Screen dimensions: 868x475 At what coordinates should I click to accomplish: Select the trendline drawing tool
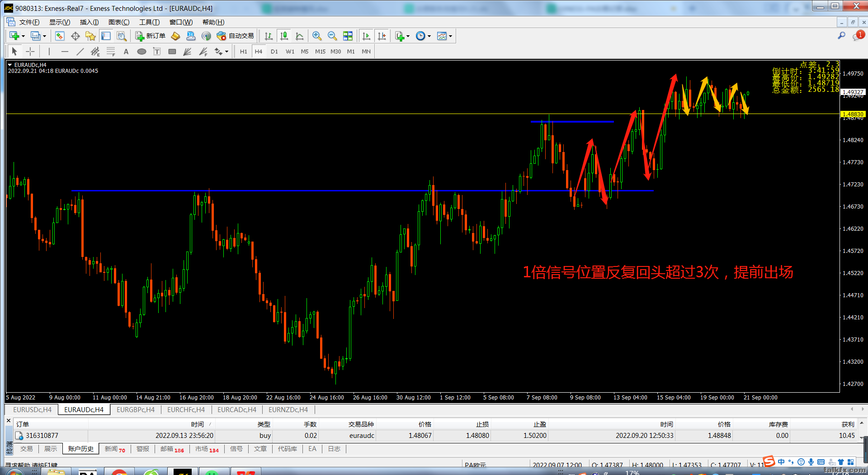tap(80, 52)
